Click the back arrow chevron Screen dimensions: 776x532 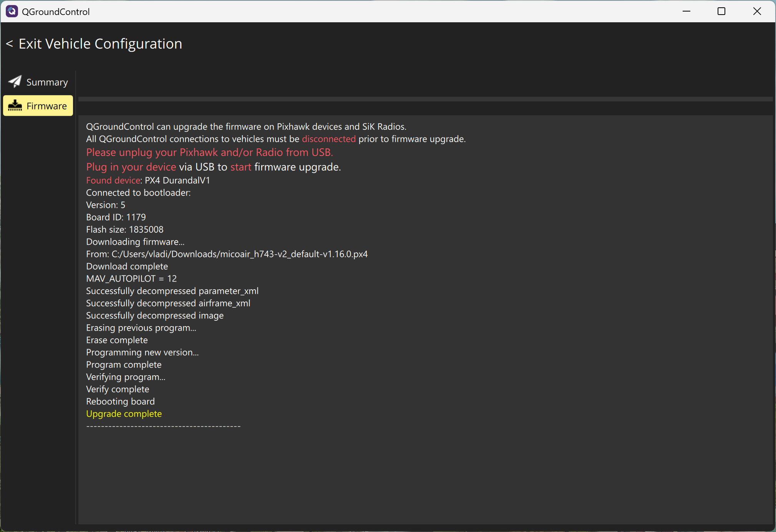point(10,44)
